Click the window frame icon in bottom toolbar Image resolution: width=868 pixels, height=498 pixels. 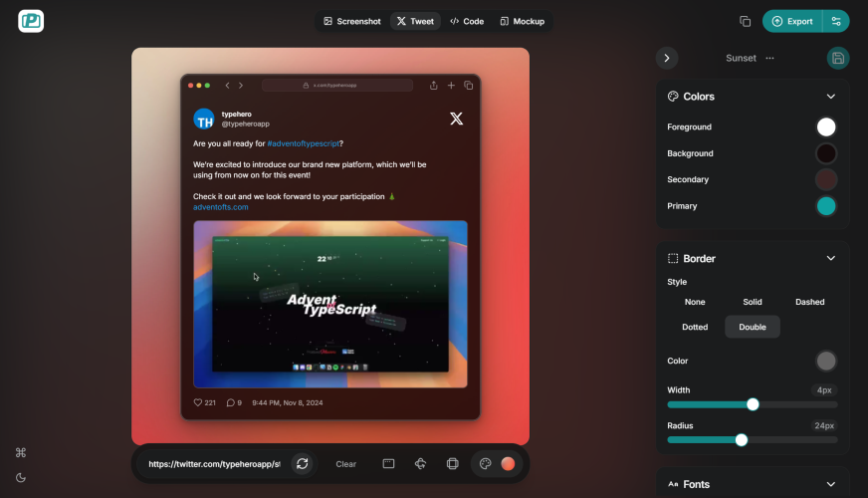pos(388,464)
